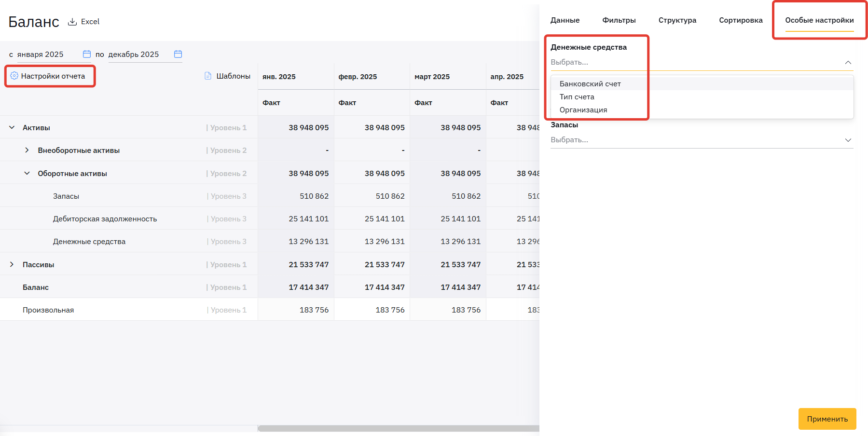Collapse the Оборотные активы row
The height and width of the screenshot is (436, 868).
coord(27,173)
